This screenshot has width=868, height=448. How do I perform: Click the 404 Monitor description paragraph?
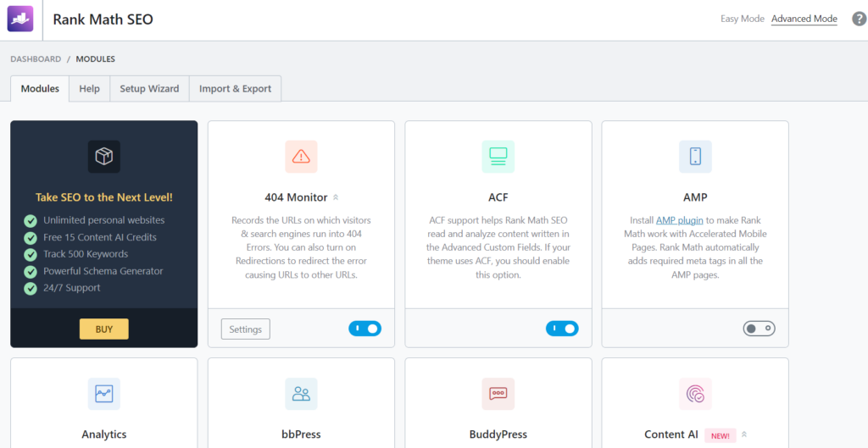coord(301,247)
